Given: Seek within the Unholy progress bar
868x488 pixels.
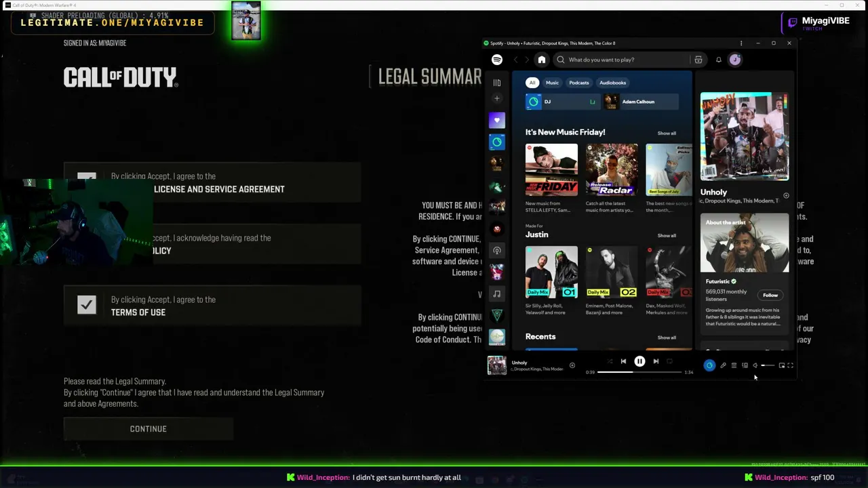Looking at the screenshot, I should (639, 372).
